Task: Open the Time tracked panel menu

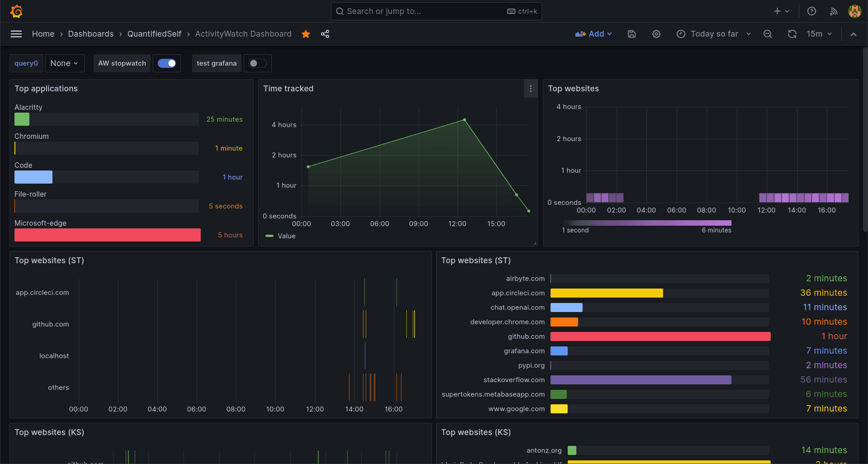Action: point(530,89)
